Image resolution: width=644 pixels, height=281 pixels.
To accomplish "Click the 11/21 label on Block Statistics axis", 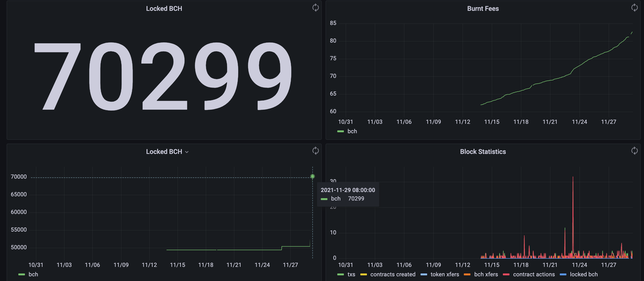I will tap(550, 265).
